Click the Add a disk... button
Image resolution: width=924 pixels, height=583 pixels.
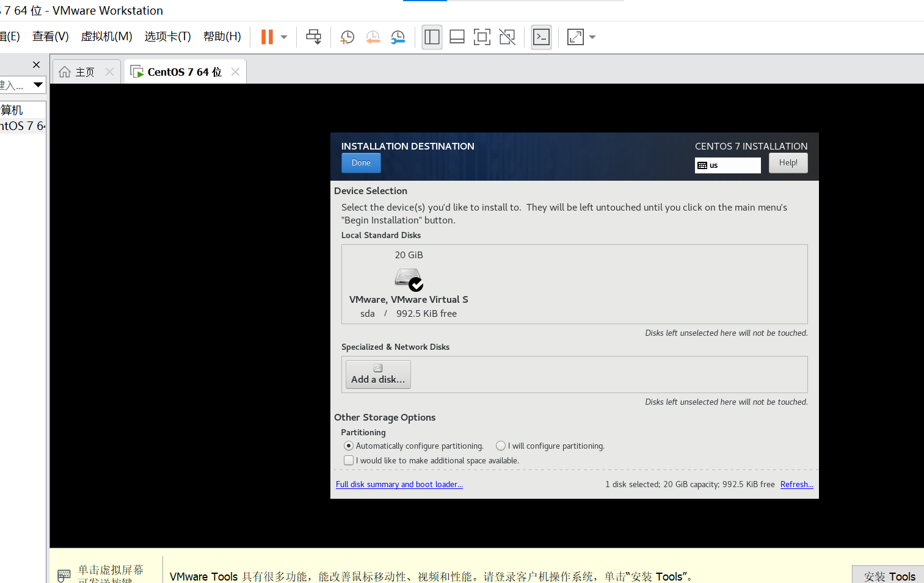coord(378,374)
